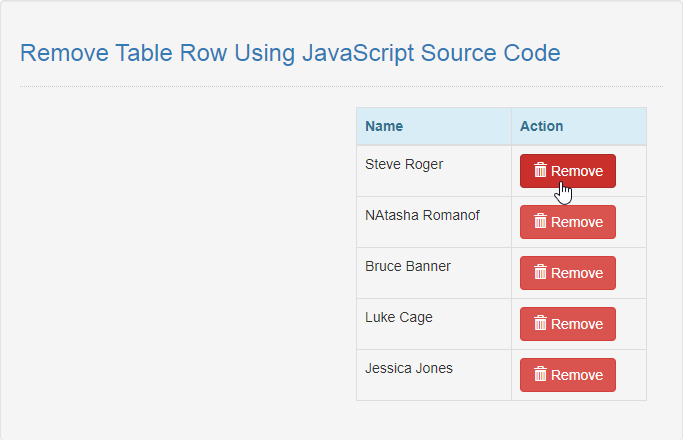Click the trash icon in Steve Roger's row
This screenshot has height=440, width=683.
tap(540, 170)
